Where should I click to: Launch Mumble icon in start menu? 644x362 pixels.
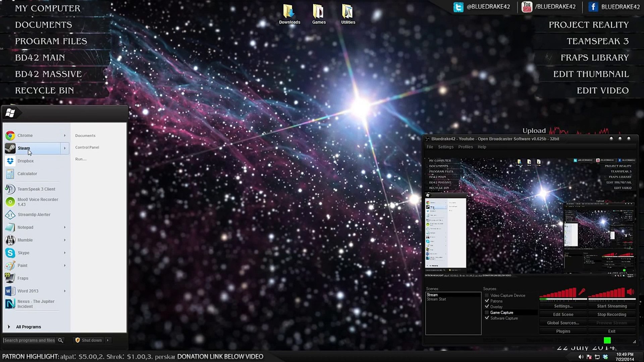(10, 240)
